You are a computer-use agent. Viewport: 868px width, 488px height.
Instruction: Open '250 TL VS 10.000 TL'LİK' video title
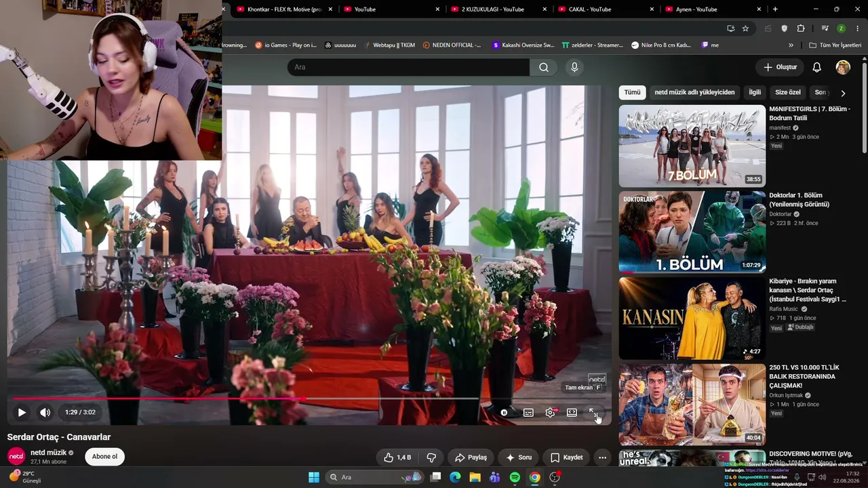[804, 376]
